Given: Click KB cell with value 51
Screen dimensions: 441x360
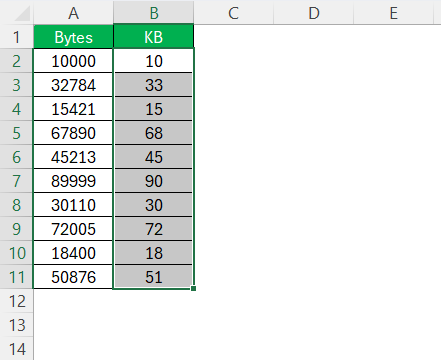Looking at the screenshot, I should (154, 277).
